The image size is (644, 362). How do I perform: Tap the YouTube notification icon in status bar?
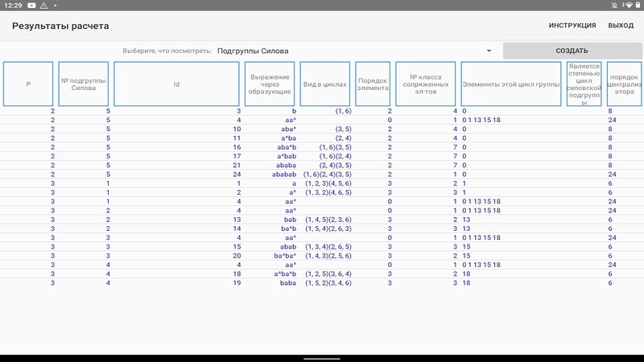click(31, 6)
